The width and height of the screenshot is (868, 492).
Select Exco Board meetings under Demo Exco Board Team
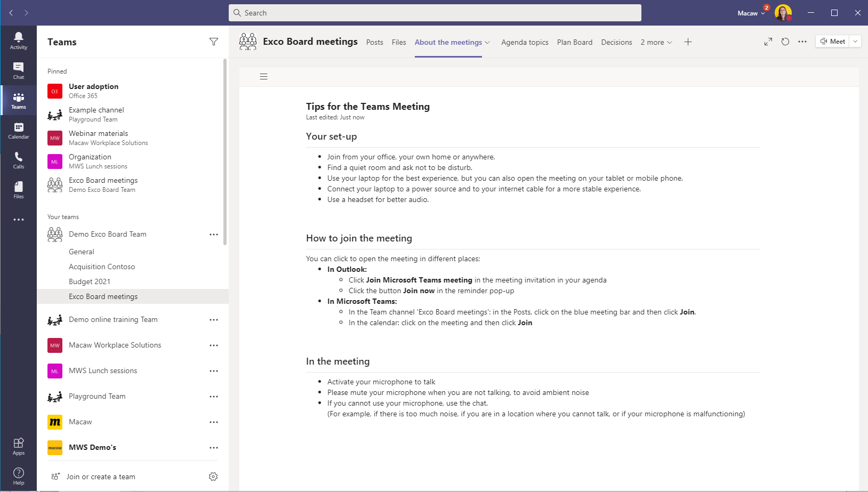pyautogui.click(x=133, y=296)
